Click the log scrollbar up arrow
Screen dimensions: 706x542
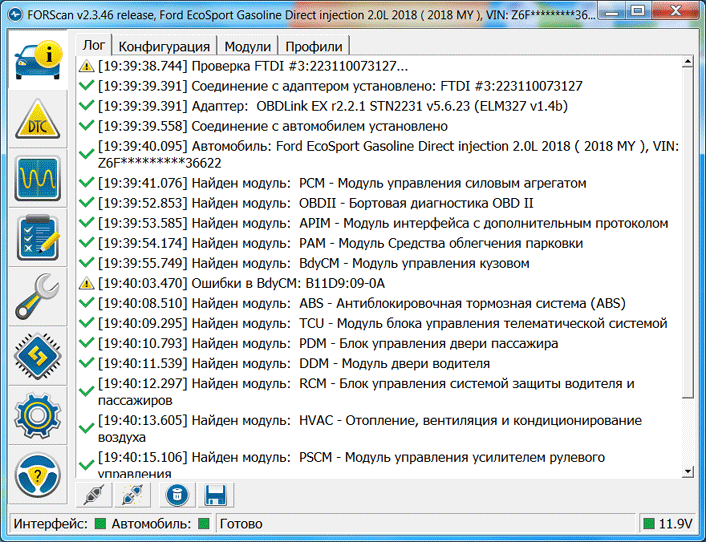(x=687, y=62)
